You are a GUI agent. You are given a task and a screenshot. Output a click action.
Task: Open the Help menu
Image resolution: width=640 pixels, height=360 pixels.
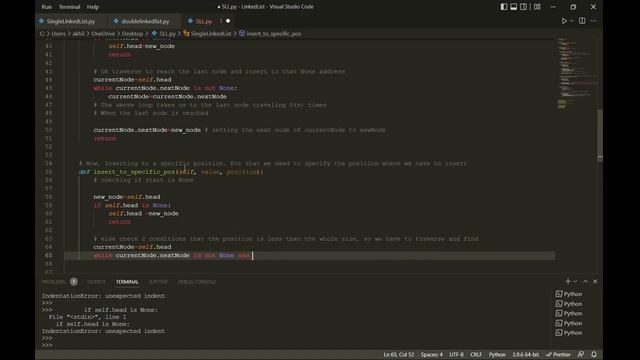(93, 7)
